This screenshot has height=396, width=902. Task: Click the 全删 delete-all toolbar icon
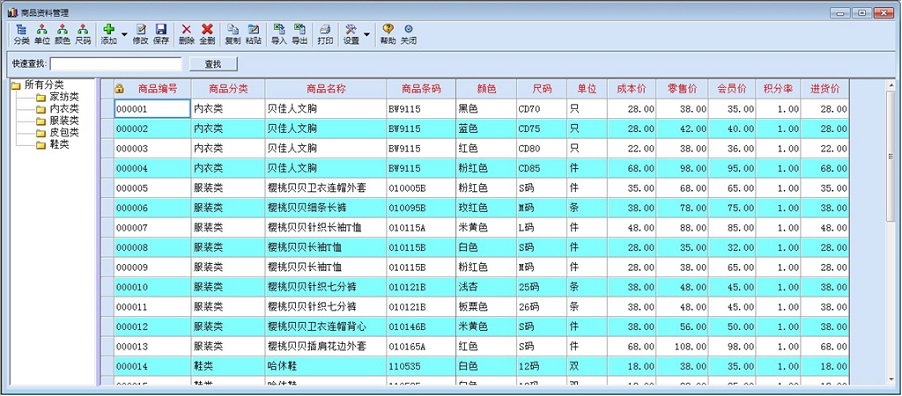(x=207, y=35)
